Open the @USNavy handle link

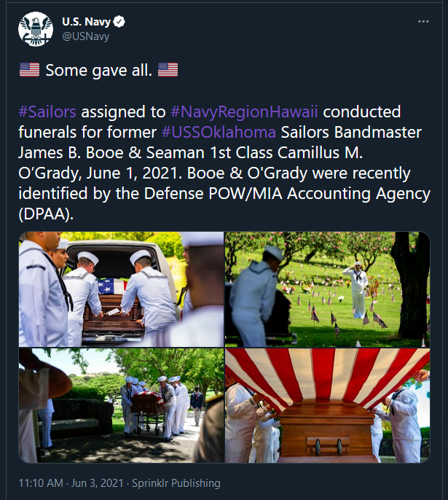coord(86,36)
